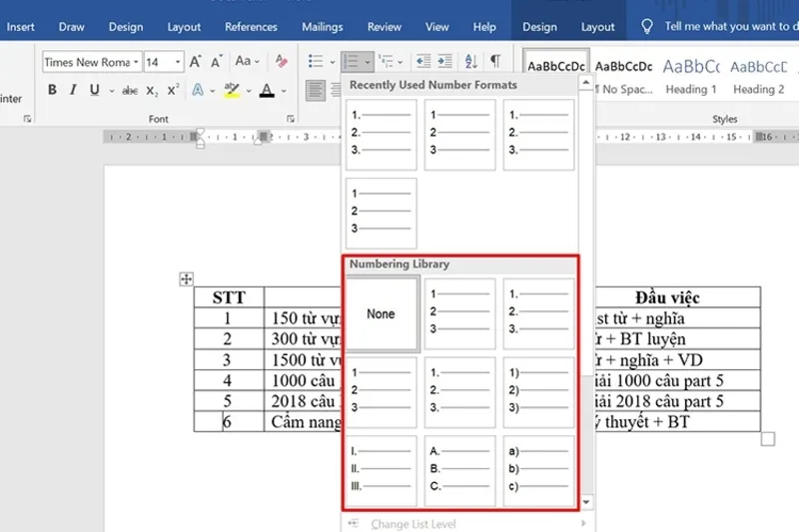
Task: Toggle Show/Hide paragraph marks
Action: (x=495, y=62)
